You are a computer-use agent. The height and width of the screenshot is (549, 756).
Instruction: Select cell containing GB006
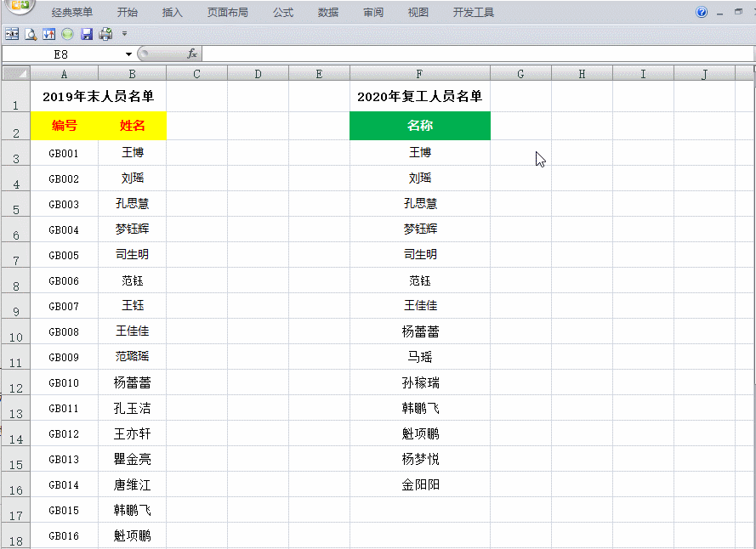pos(64,280)
